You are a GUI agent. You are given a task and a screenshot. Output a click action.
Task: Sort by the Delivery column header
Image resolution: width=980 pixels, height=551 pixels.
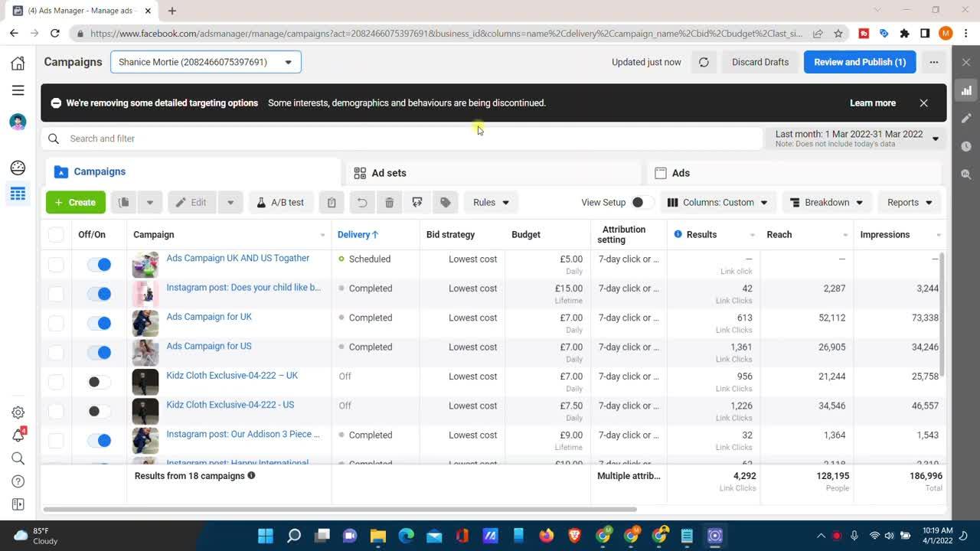[x=358, y=234]
